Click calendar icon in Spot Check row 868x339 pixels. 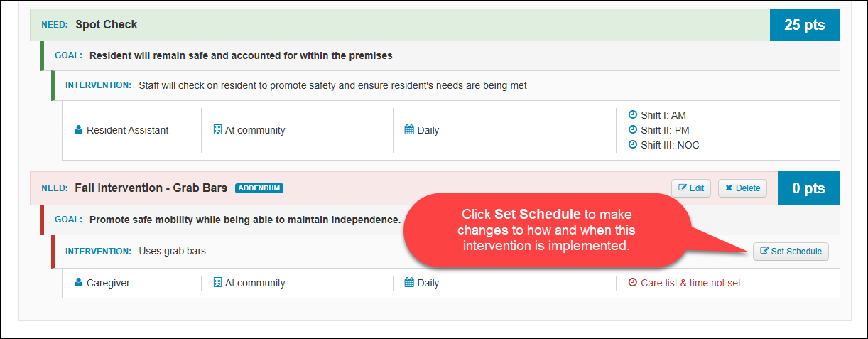(409, 130)
